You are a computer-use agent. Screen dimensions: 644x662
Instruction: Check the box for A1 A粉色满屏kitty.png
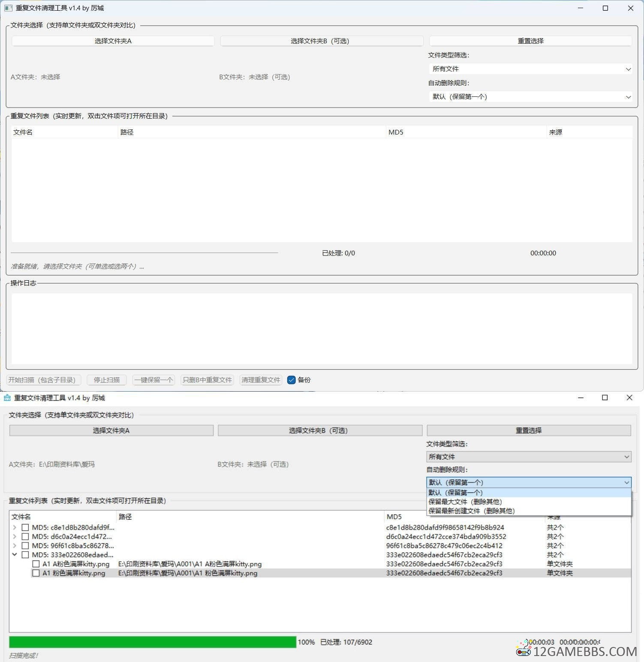[36, 564]
